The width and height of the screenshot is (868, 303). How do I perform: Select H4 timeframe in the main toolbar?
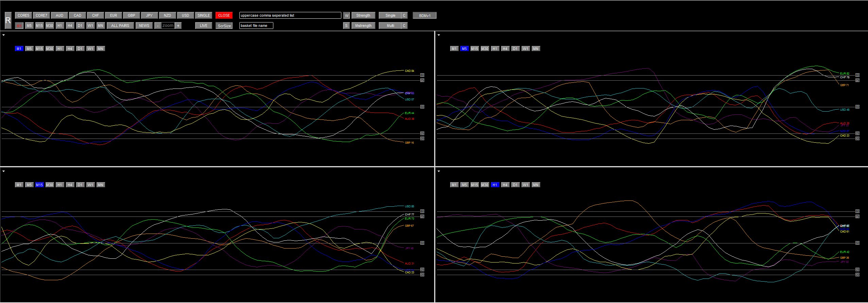(70, 26)
